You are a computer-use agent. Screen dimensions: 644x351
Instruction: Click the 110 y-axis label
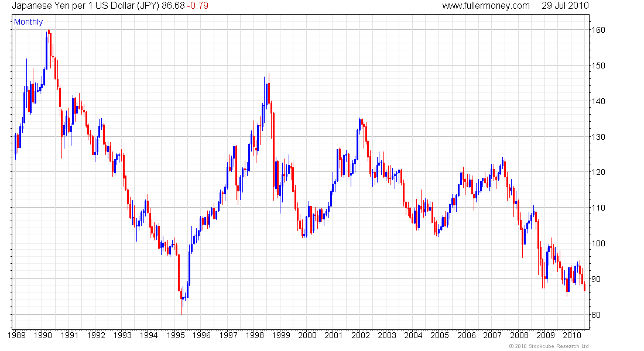(598, 208)
